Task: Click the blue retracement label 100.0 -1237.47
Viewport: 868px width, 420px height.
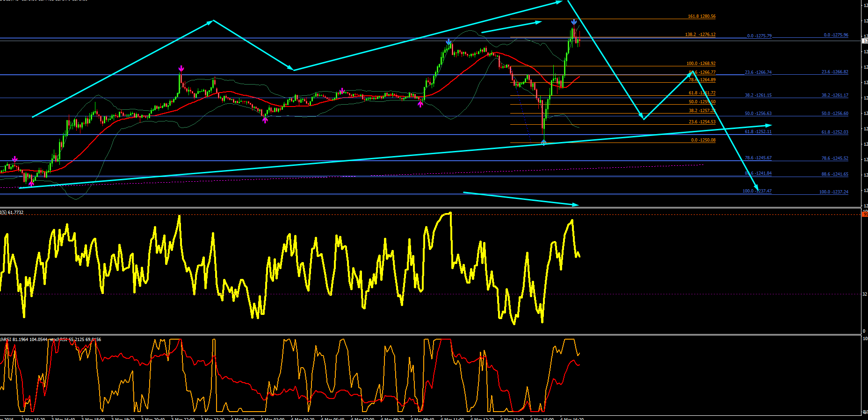Action: [757, 191]
